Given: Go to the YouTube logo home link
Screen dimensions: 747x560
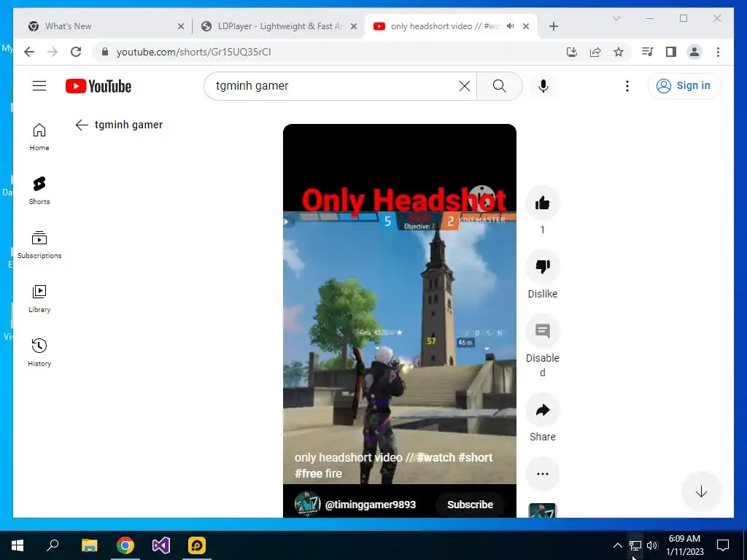Looking at the screenshot, I should coord(98,86).
